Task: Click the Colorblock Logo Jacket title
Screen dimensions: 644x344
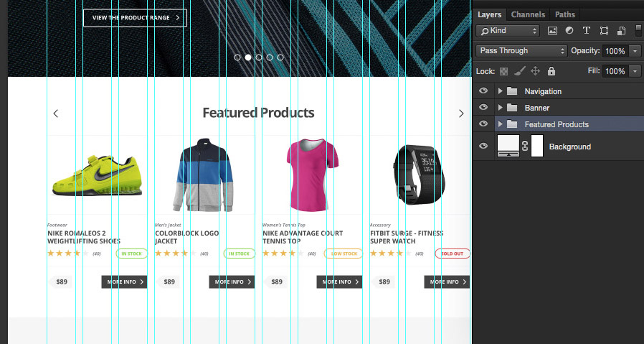Action: pyautogui.click(x=187, y=237)
